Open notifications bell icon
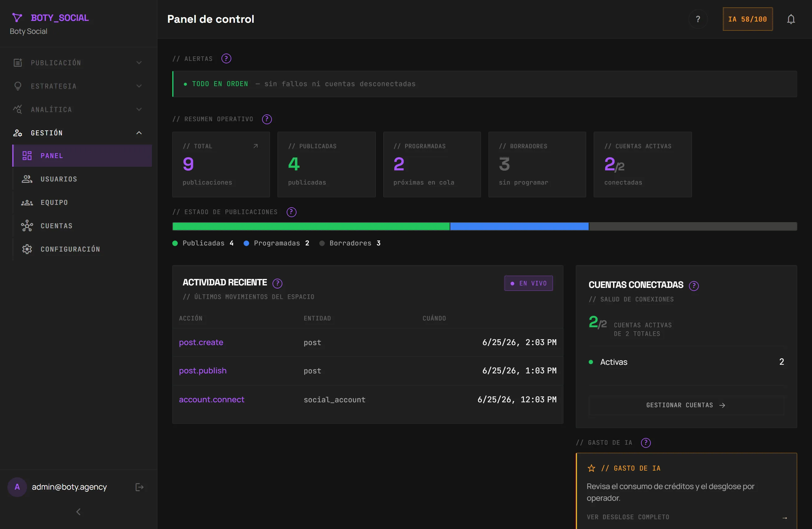The image size is (812, 529). coord(791,19)
